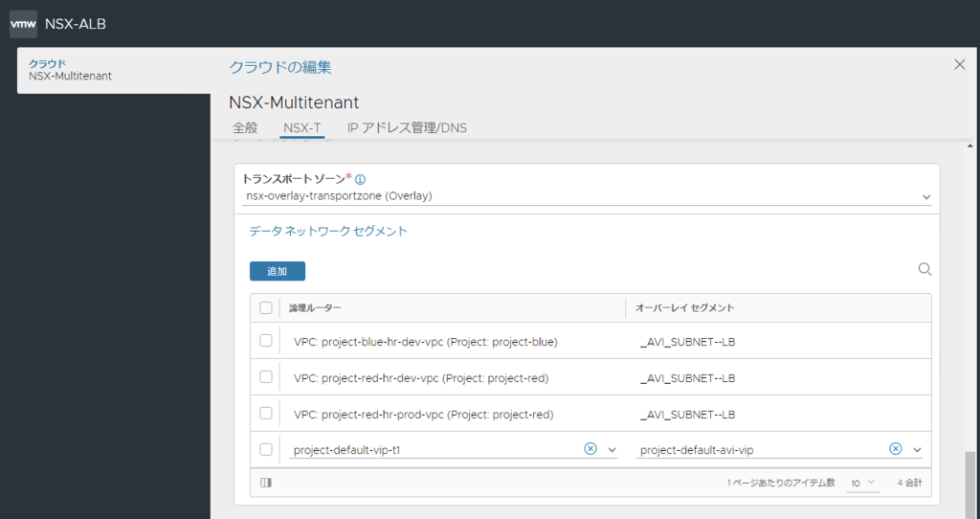Open the overlay segment dropdown arrow
Viewport: 980px width, 519px height.
point(917,450)
